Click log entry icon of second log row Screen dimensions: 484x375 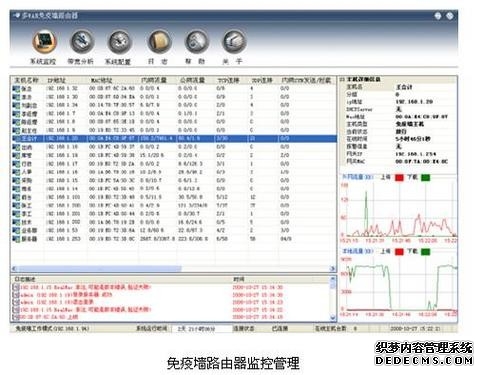click(x=16, y=295)
